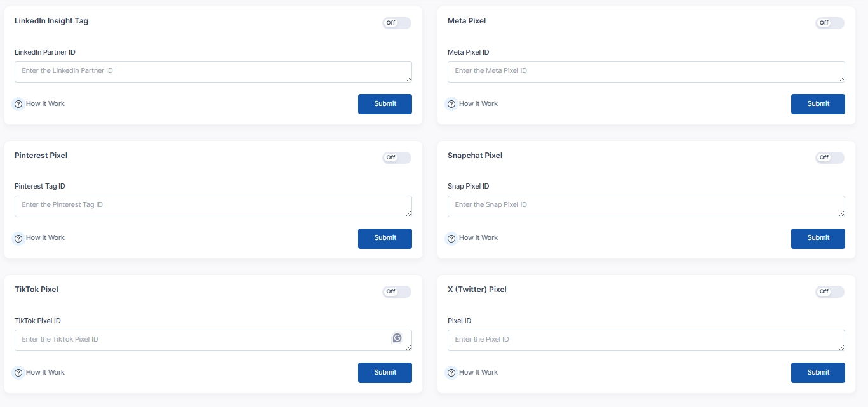Submit the LinkedIn Partner ID form
The height and width of the screenshot is (407, 868).
tap(385, 104)
